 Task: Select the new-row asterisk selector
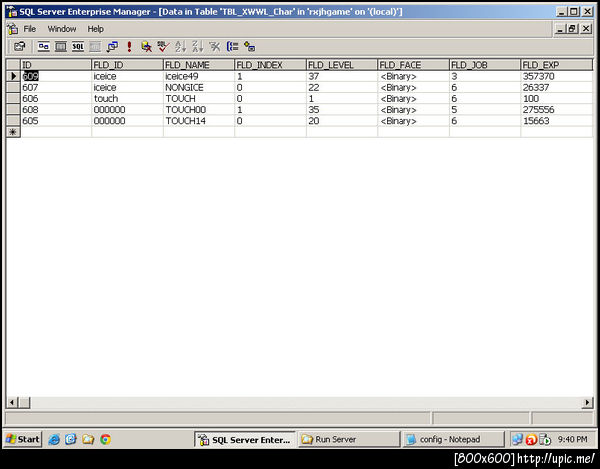(13, 132)
